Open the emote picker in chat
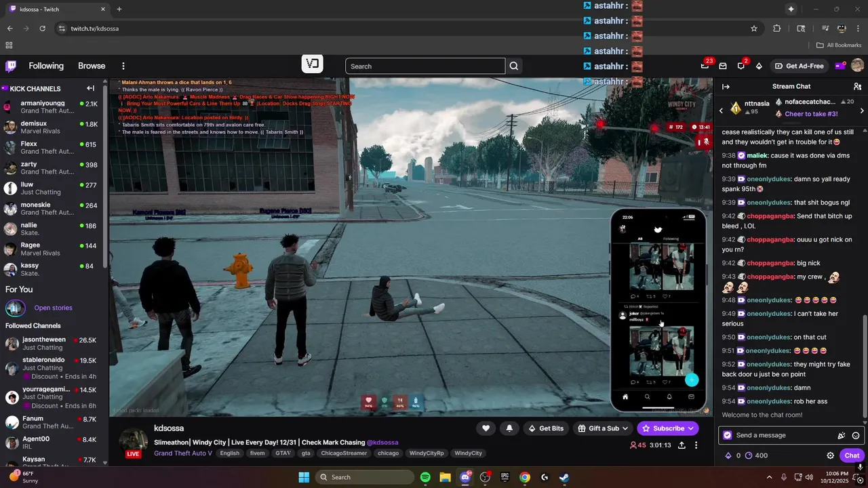This screenshot has width=868, height=488. tap(856, 435)
